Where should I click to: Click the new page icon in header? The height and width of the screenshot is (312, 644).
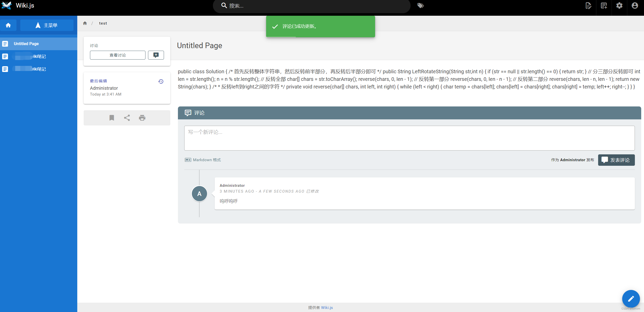coord(604,6)
